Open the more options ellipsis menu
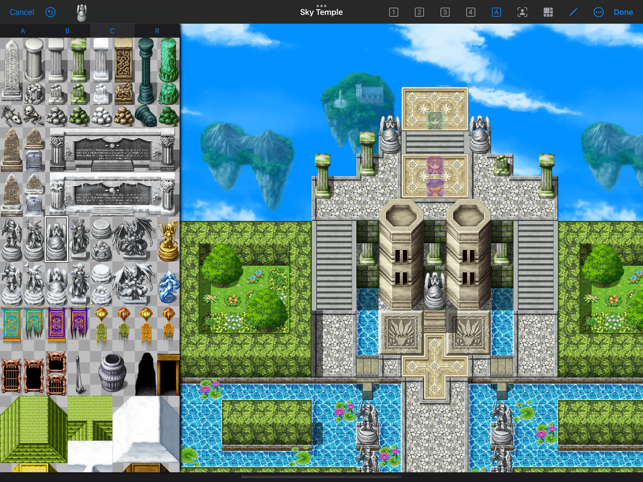This screenshot has width=643, height=482. (x=598, y=12)
